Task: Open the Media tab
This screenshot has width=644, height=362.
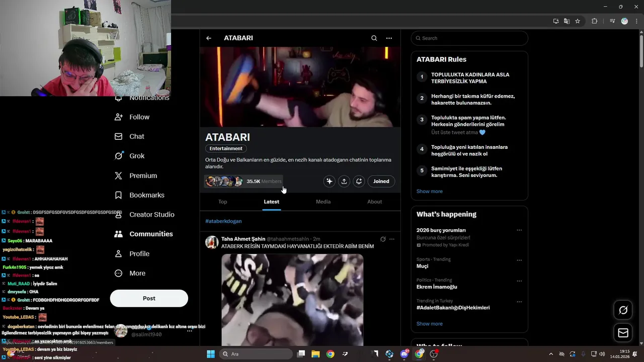Action: coord(323,202)
